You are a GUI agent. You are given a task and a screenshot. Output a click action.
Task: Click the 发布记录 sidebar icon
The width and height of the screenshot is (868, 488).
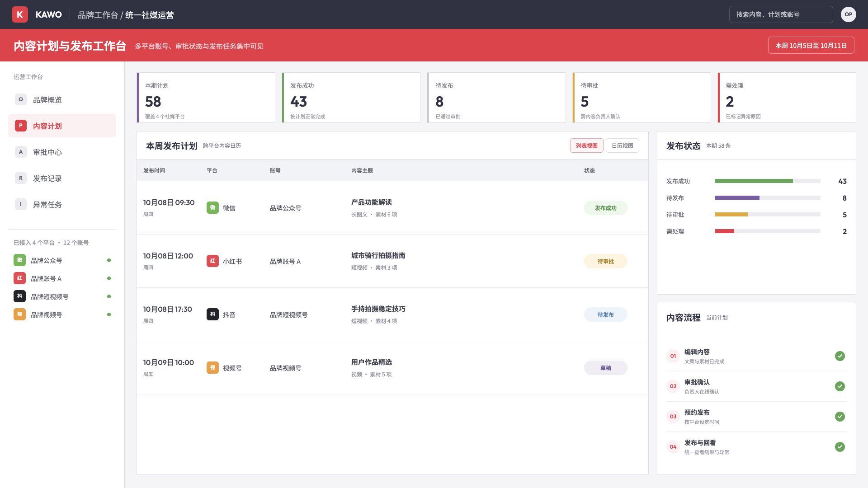pos(21,178)
